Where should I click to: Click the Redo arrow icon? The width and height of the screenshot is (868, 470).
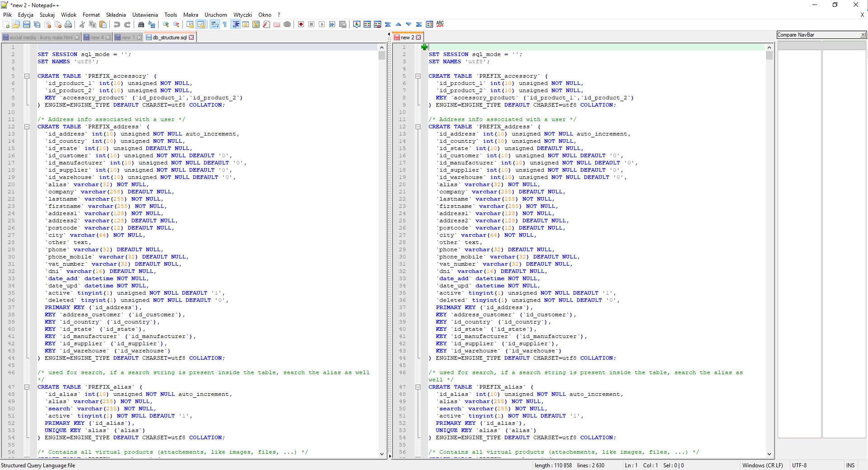pyautogui.click(x=127, y=24)
